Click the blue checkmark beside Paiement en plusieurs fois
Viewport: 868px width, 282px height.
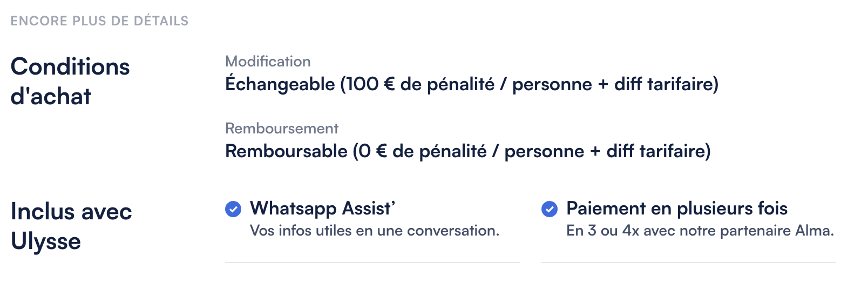[x=549, y=209]
